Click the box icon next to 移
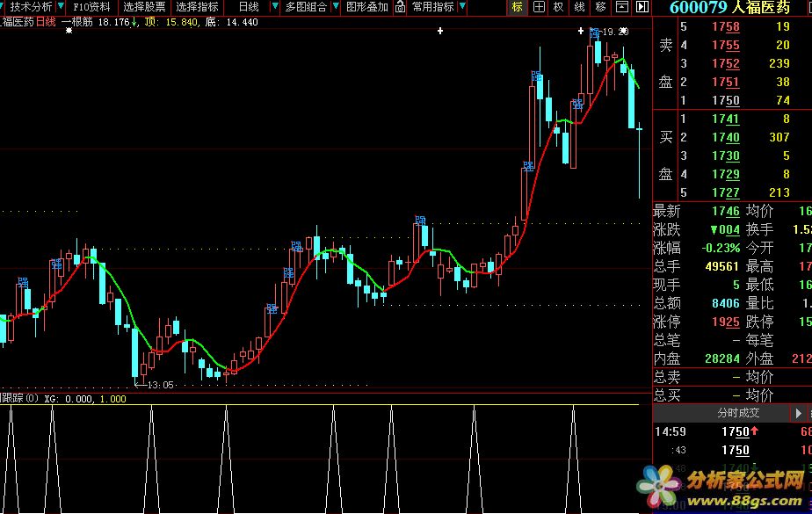 click(621, 7)
